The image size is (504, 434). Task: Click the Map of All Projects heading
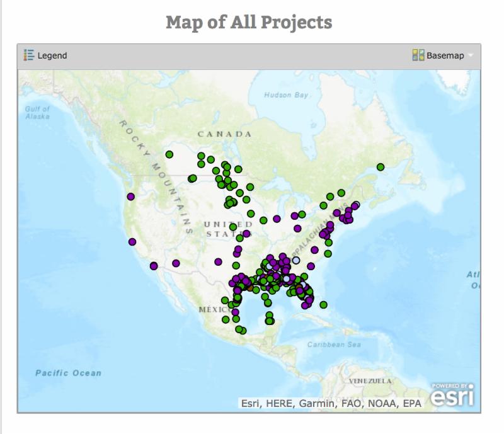click(249, 23)
